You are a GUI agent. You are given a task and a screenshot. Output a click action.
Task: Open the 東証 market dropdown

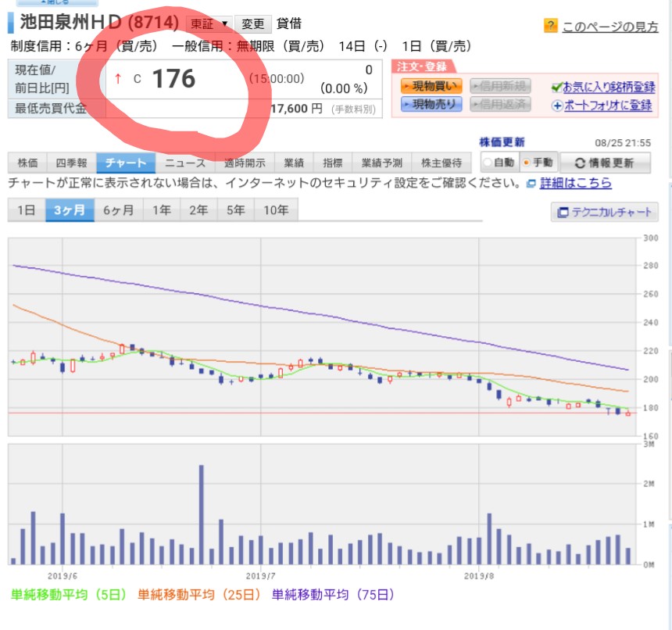click(x=209, y=23)
